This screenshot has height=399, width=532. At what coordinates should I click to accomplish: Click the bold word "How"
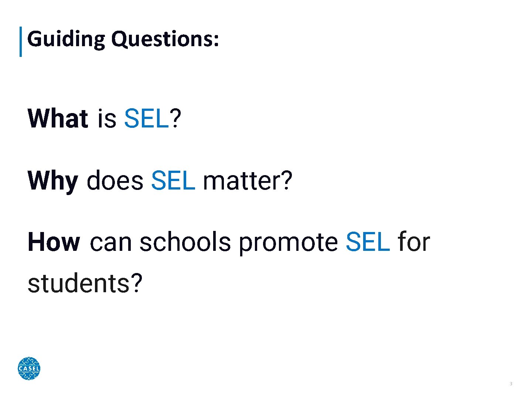tap(54, 242)
